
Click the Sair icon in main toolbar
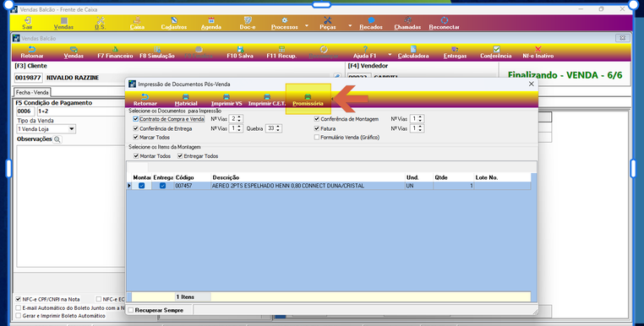coord(28,23)
